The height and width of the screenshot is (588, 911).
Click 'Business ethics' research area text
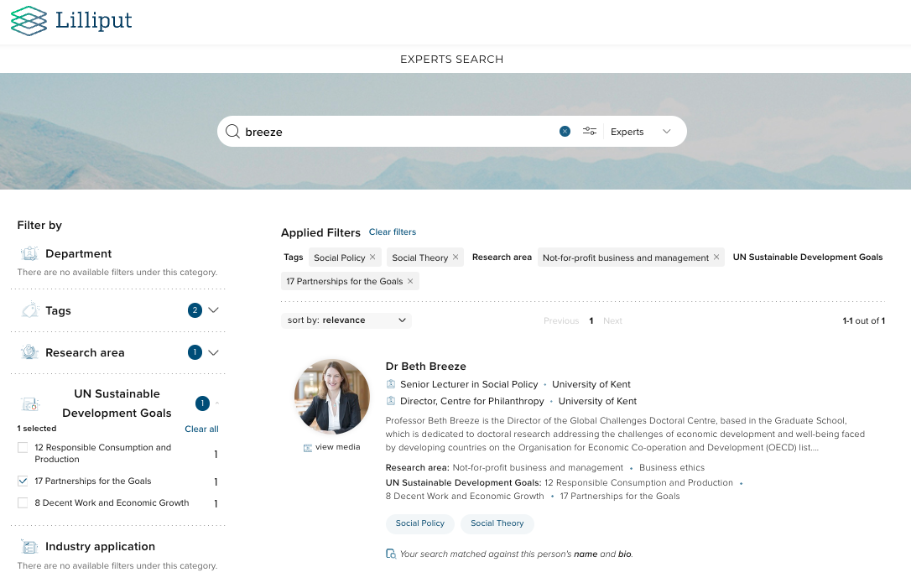(672, 468)
